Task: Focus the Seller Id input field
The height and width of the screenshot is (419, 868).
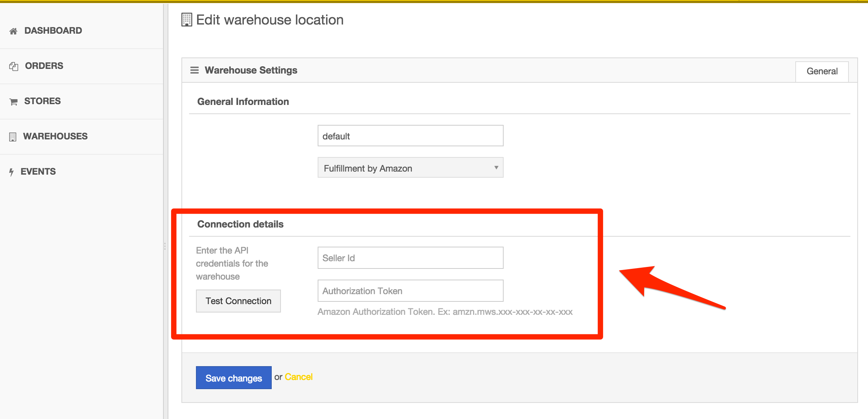Action: coord(410,258)
